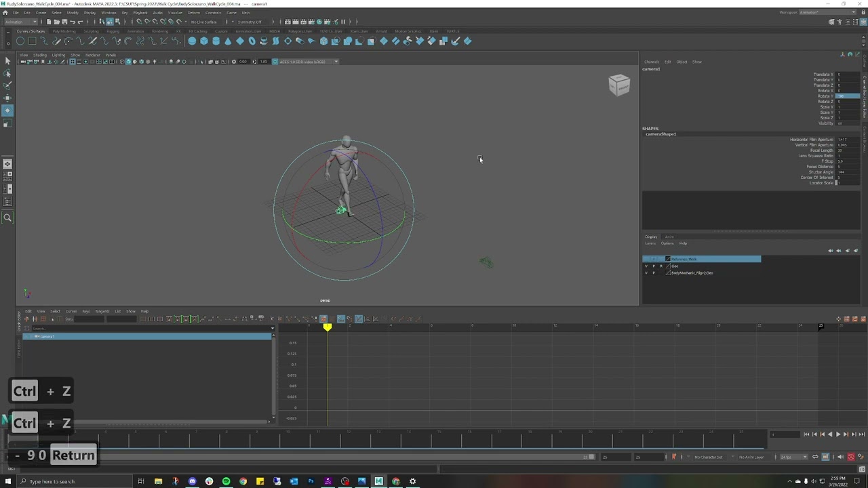Image resolution: width=868 pixels, height=488 pixels.
Task: Open the Windows menu
Action: [x=108, y=13]
